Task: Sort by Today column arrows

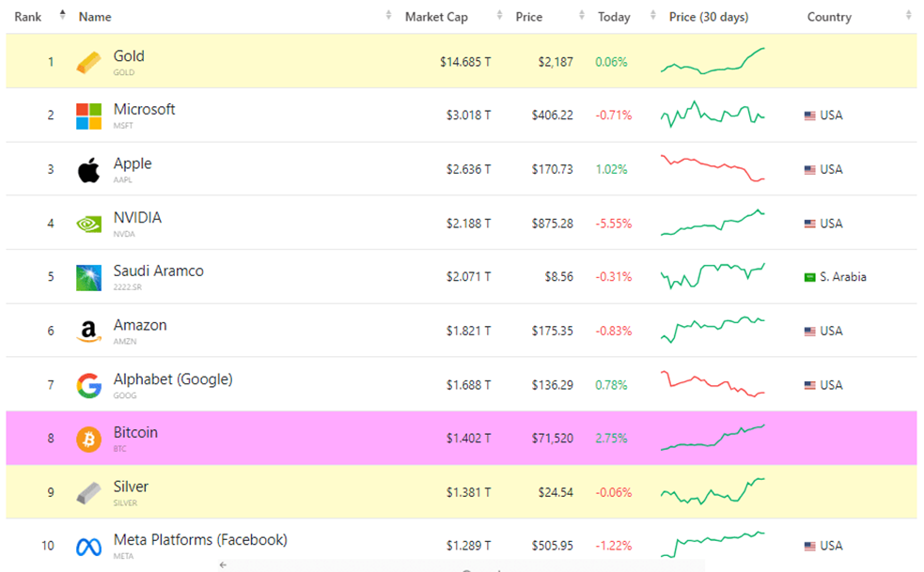Action: (653, 15)
